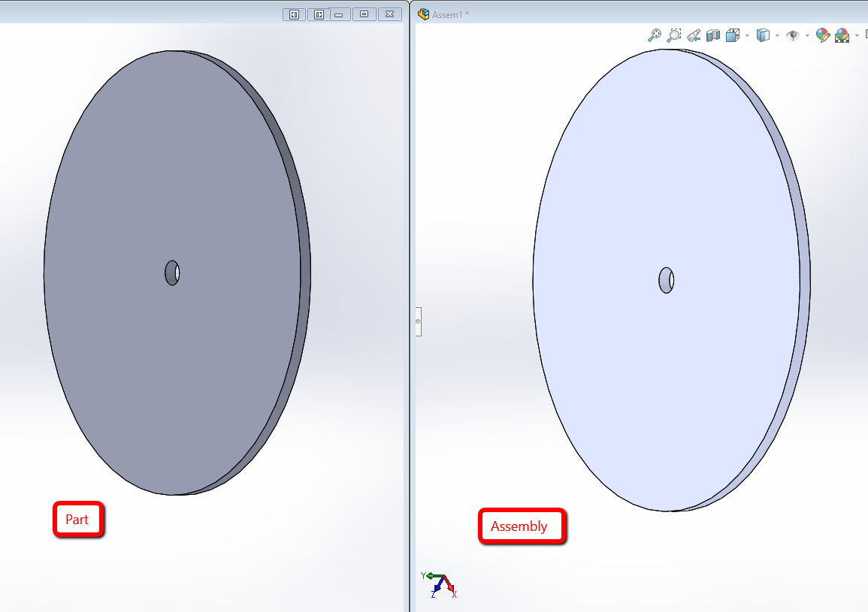
Task: Toggle the Hide/Show Items eye icon
Action: [793, 35]
